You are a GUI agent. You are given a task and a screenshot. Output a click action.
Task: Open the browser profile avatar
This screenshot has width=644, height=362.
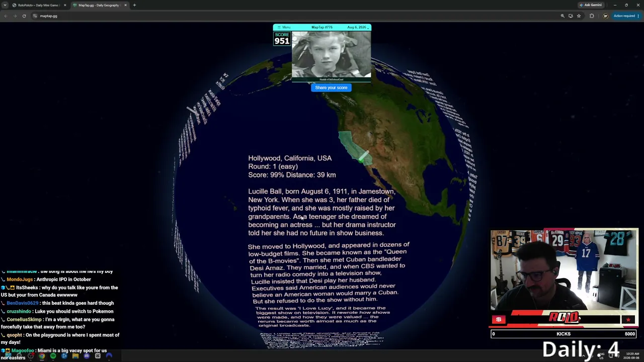click(605, 16)
